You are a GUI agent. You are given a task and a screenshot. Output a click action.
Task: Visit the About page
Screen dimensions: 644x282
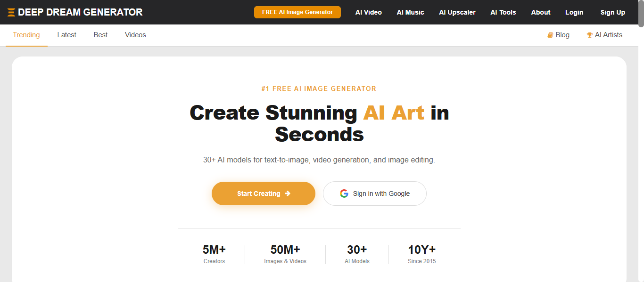tap(540, 12)
